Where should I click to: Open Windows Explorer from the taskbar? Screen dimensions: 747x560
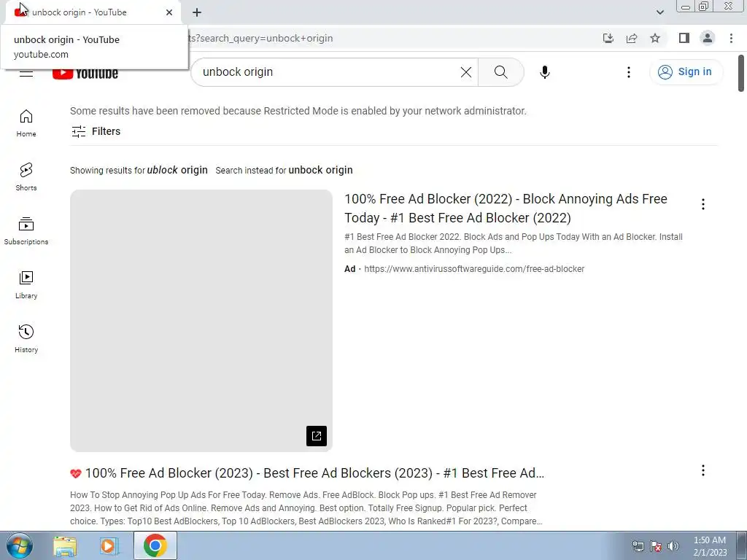coord(65,545)
